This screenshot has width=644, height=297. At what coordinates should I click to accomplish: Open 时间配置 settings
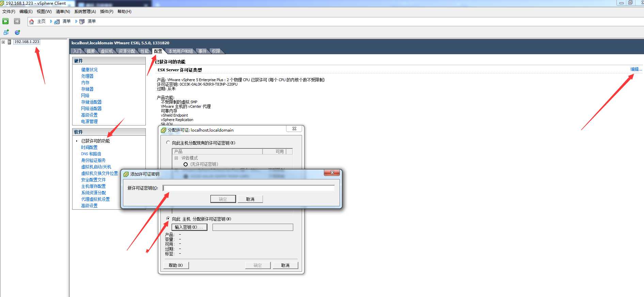[89, 147]
